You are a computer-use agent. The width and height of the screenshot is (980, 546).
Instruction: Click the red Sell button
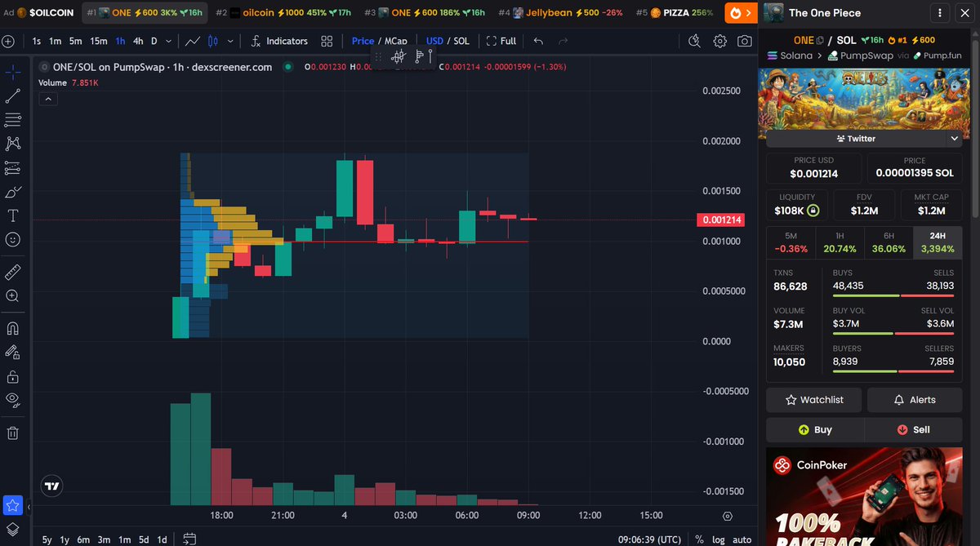[913, 429]
